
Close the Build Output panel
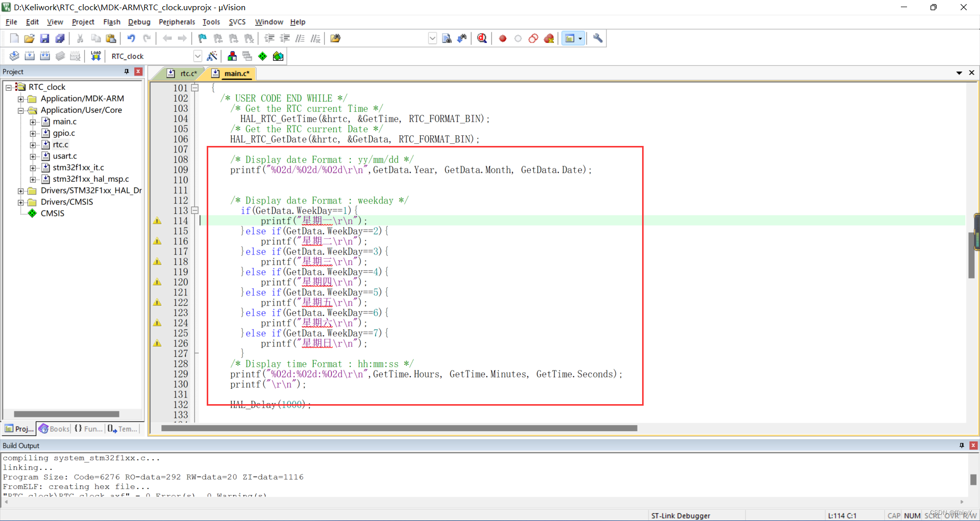point(973,445)
